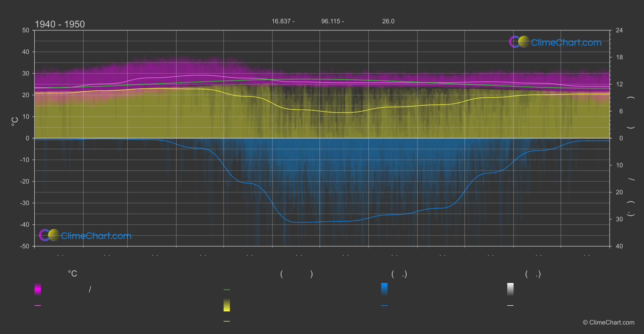This screenshot has height=334, width=644.
Task: Click the °C legend column heading
Action: [x=72, y=274]
